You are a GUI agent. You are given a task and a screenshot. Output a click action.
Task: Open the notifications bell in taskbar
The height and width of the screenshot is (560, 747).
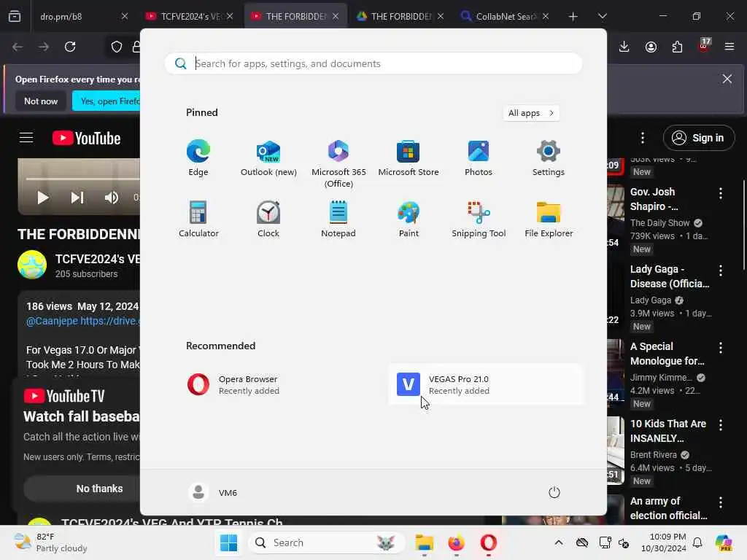(697, 542)
